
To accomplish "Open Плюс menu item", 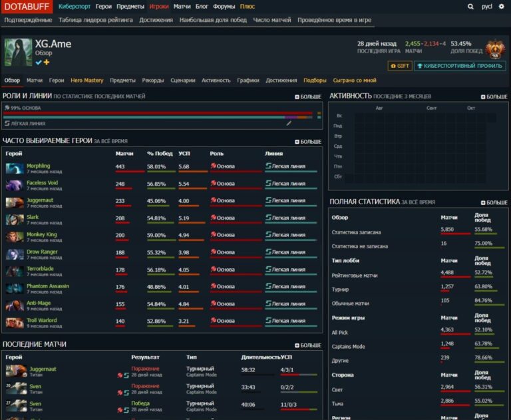I will [248, 7].
